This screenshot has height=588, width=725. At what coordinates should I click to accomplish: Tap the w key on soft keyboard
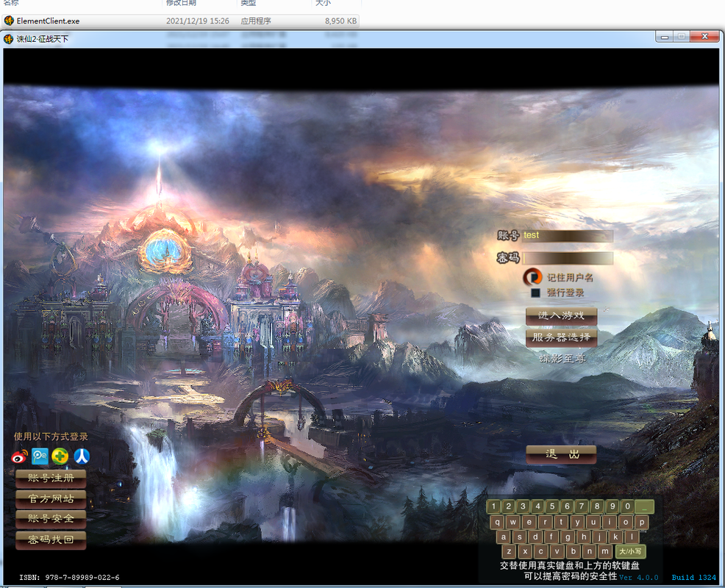click(x=513, y=523)
